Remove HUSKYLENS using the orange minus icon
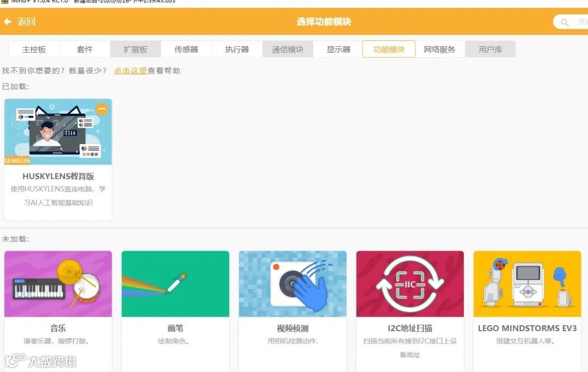 pyautogui.click(x=102, y=109)
